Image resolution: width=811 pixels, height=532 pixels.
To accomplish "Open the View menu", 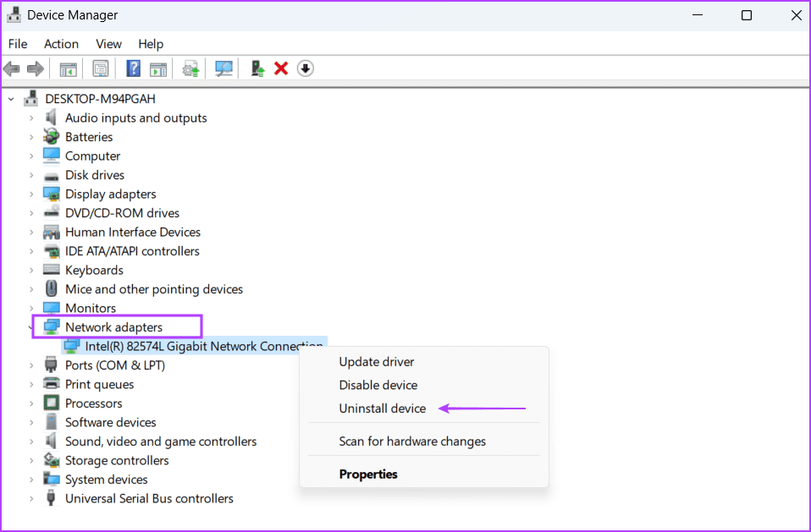I will pyautogui.click(x=108, y=44).
